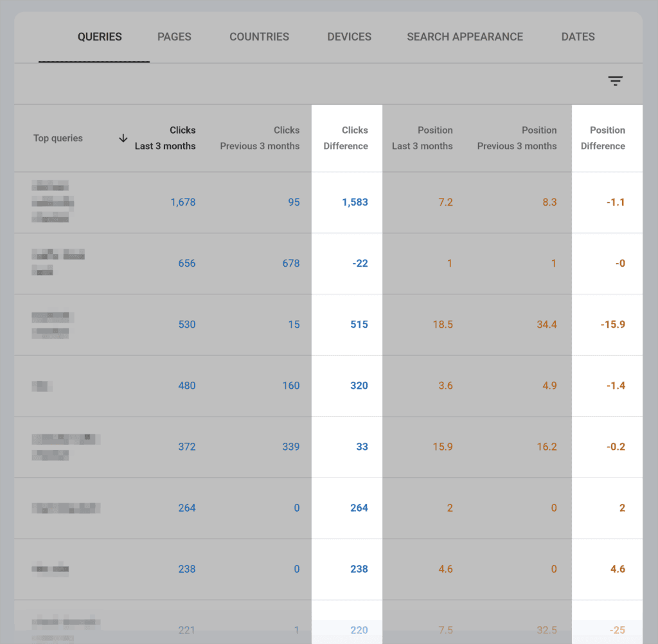This screenshot has width=658, height=644.
Task: Click the 4.6 position difference value
Action: click(x=617, y=569)
